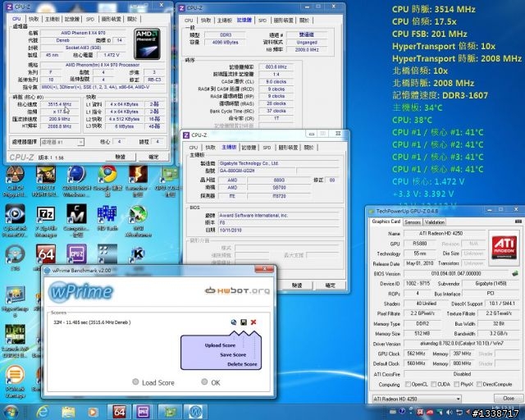
Task: Click Gigabyte Technology manufacturer field
Action: point(279,163)
